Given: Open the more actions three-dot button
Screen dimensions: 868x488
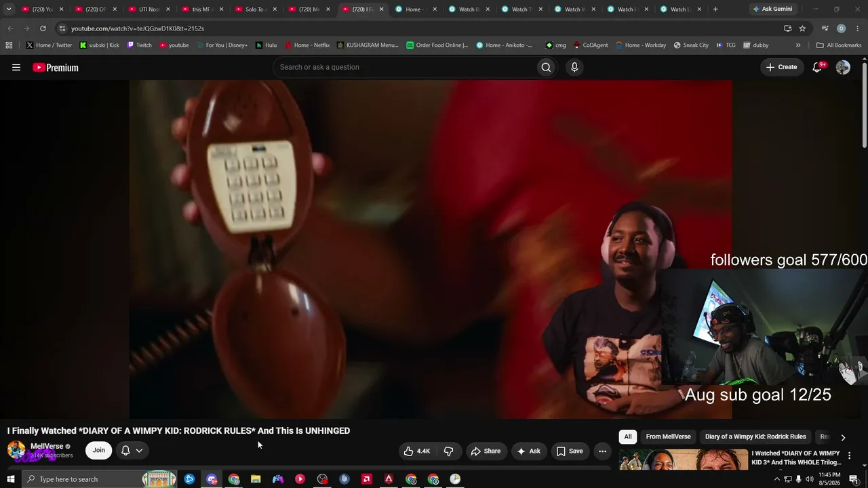Looking at the screenshot, I should pos(602,451).
